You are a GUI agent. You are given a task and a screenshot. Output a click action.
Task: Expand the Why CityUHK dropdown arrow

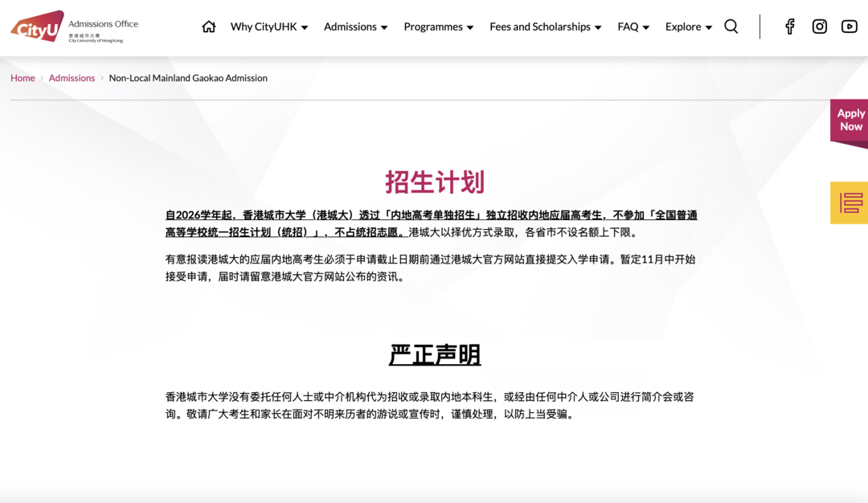[305, 27]
